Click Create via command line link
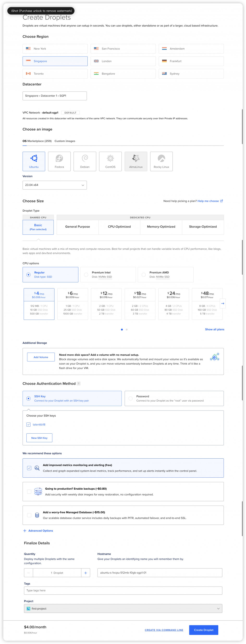 (164, 630)
